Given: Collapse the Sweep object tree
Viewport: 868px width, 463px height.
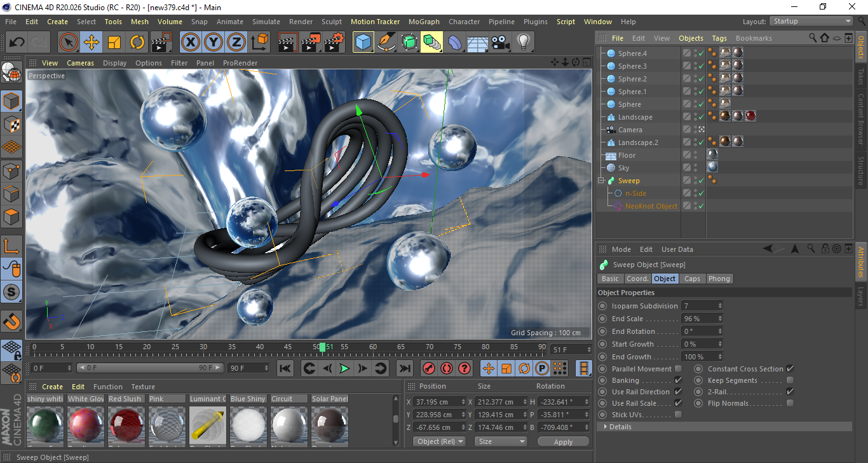Looking at the screenshot, I should click(x=601, y=181).
